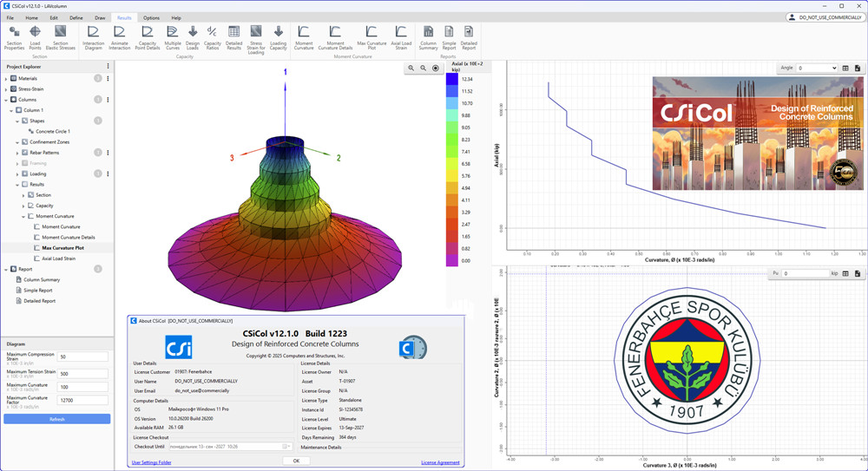Zoom out on the 3D view
Screen dimensions: 868x471
(423, 68)
